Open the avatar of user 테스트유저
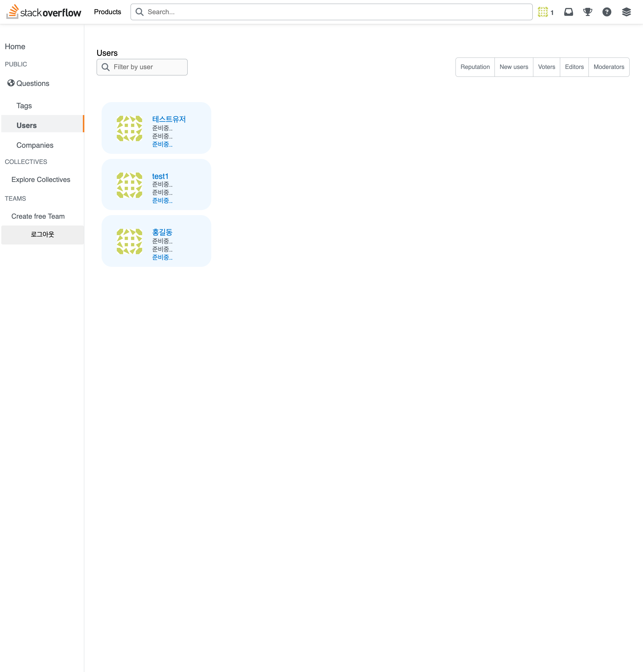The width and height of the screenshot is (643, 672). (x=129, y=128)
